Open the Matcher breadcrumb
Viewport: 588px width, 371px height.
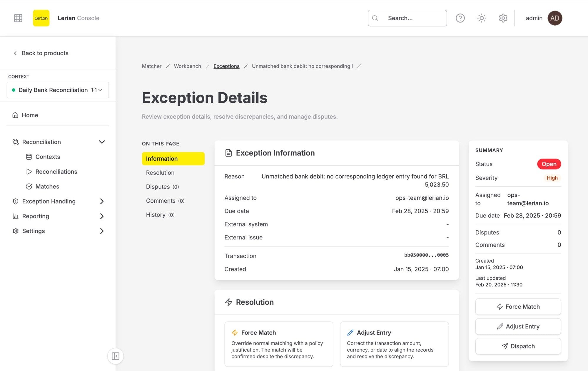click(x=152, y=66)
